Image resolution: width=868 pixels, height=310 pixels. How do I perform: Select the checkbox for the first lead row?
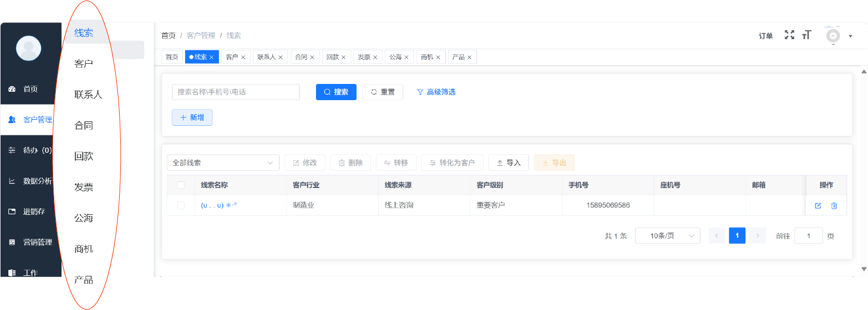coord(181,205)
